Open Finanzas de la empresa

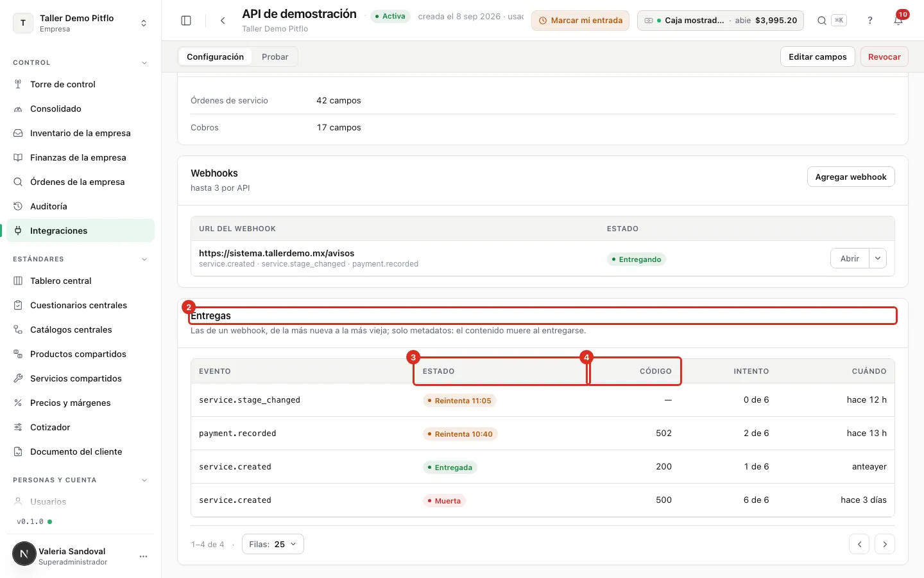pyautogui.click(x=80, y=157)
